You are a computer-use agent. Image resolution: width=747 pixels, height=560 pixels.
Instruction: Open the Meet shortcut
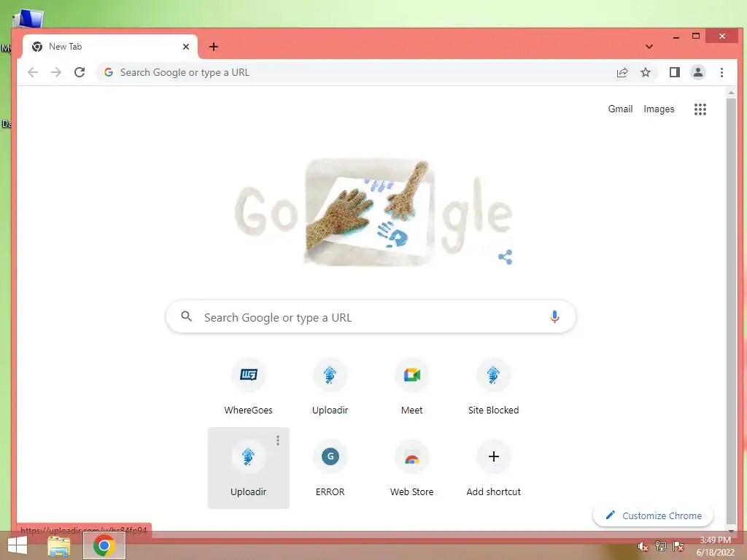click(x=411, y=386)
